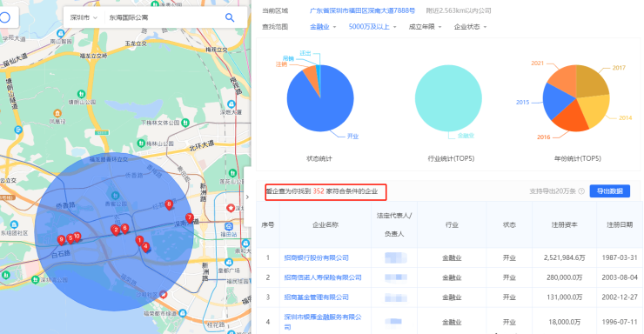The height and width of the screenshot is (334, 644).
Task: Select map marker number 10
Action: click(x=77, y=237)
